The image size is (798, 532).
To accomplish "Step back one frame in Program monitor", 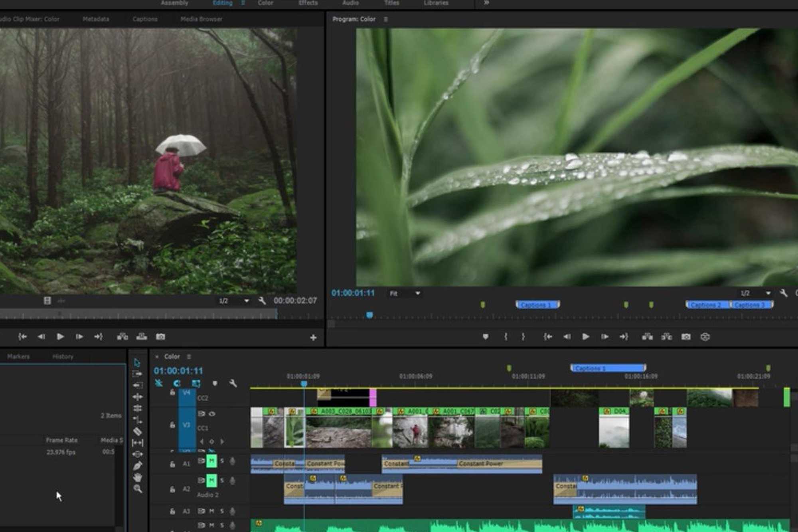I will [x=567, y=337].
